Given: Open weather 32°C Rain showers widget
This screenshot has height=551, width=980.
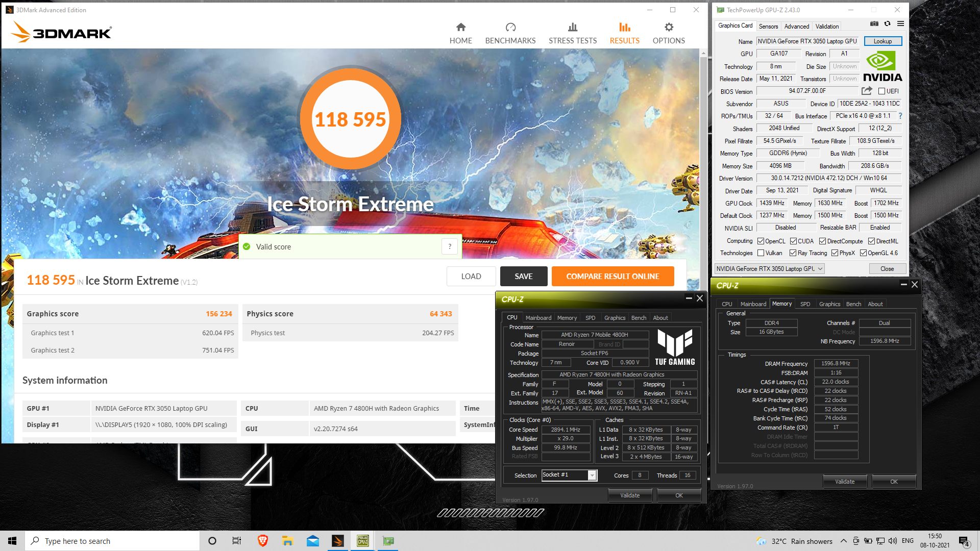Looking at the screenshot, I should pyautogui.click(x=794, y=541).
